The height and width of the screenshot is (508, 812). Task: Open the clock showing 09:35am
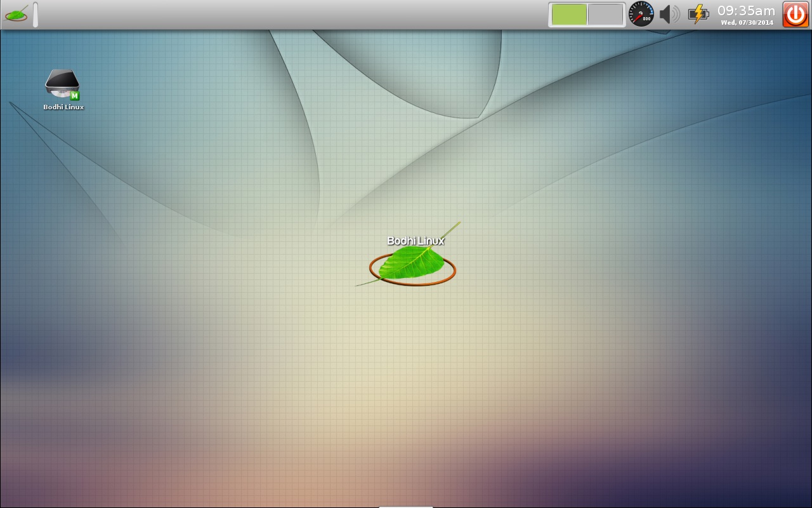click(x=746, y=11)
